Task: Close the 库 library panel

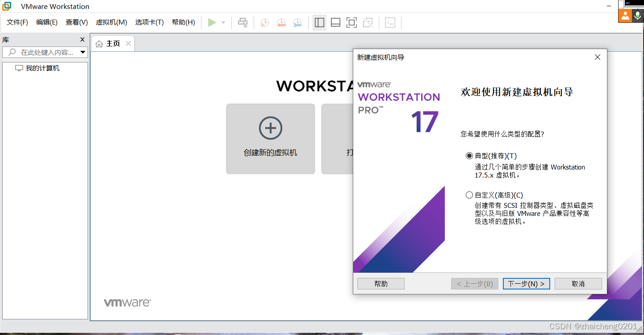Action: (82, 40)
